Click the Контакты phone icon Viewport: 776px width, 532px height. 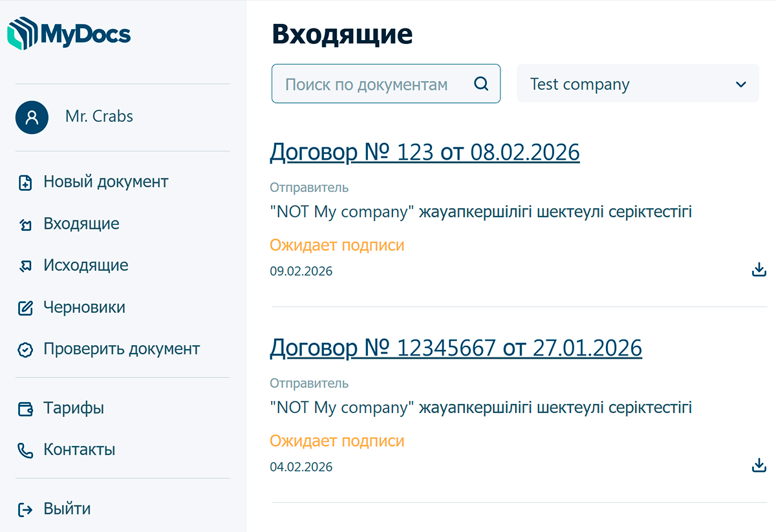tap(25, 451)
